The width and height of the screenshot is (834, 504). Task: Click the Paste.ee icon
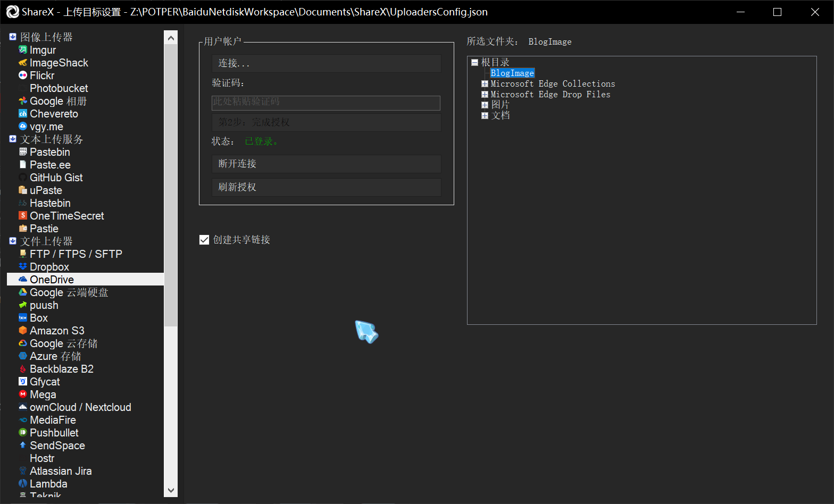pyautogui.click(x=23, y=165)
